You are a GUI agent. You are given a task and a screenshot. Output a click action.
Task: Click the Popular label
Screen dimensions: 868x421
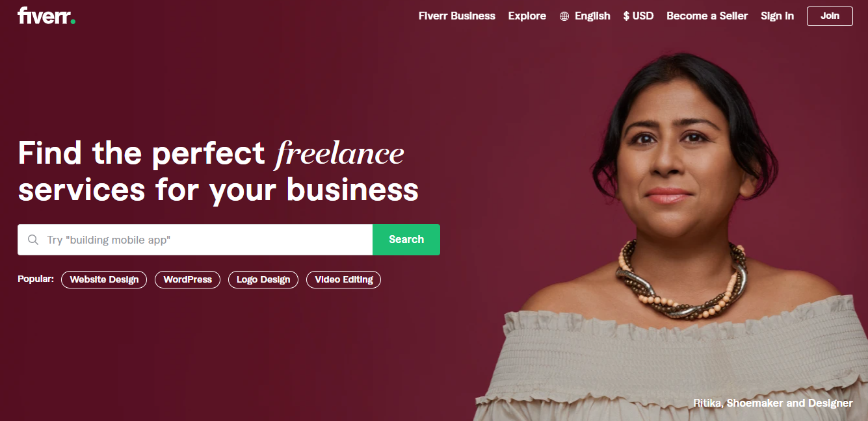[36, 279]
